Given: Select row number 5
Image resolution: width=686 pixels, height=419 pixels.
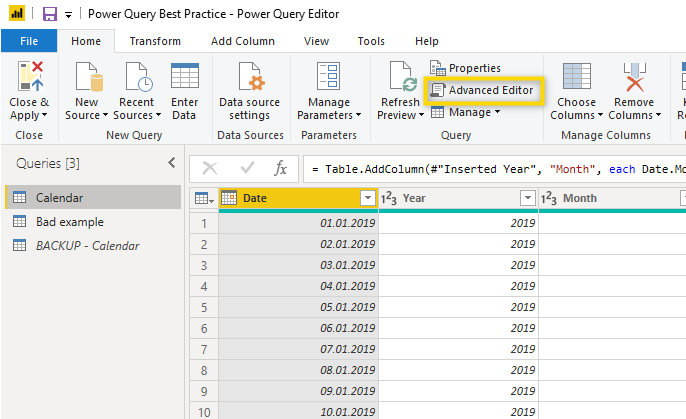Looking at the screenshot, I should point(204,307).
